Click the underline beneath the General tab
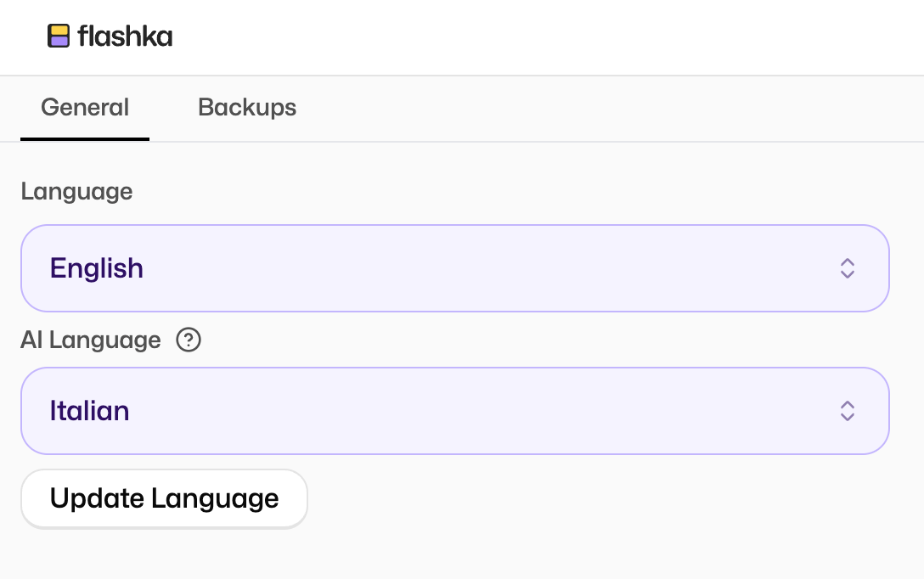 (x=85, y=138)
